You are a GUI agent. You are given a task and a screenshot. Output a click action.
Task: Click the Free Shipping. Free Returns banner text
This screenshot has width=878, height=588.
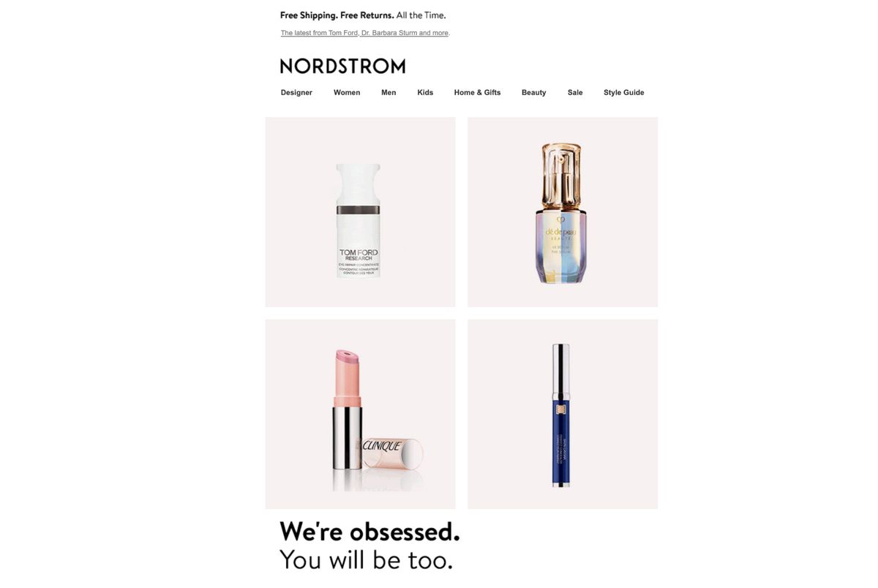click(x=363, y=15)
